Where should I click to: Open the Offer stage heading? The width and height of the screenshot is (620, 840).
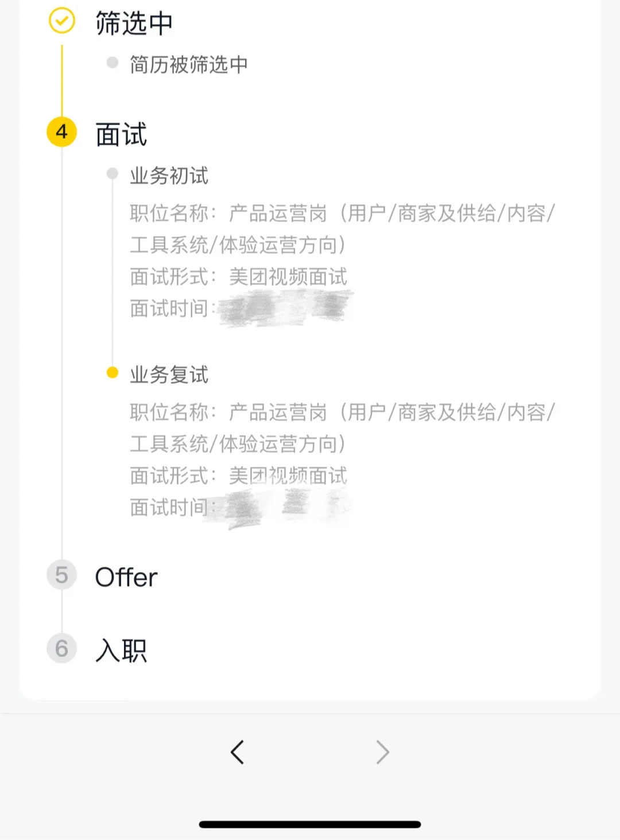coord(126,577)
